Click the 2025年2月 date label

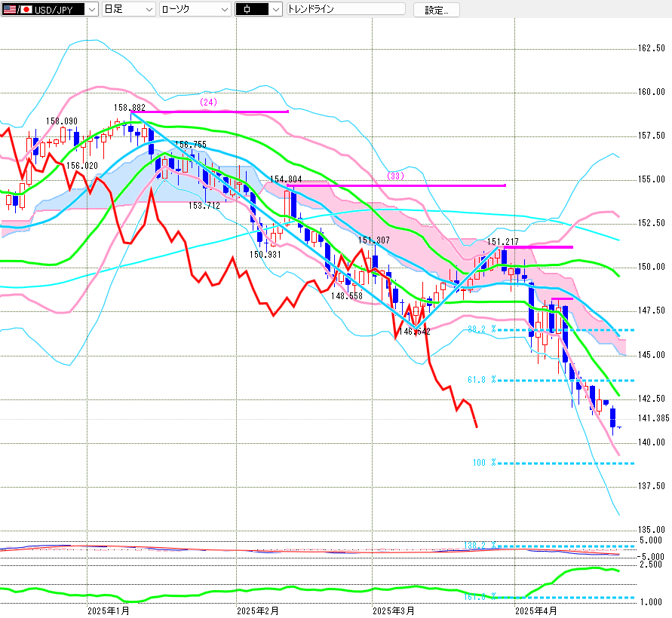258,611
